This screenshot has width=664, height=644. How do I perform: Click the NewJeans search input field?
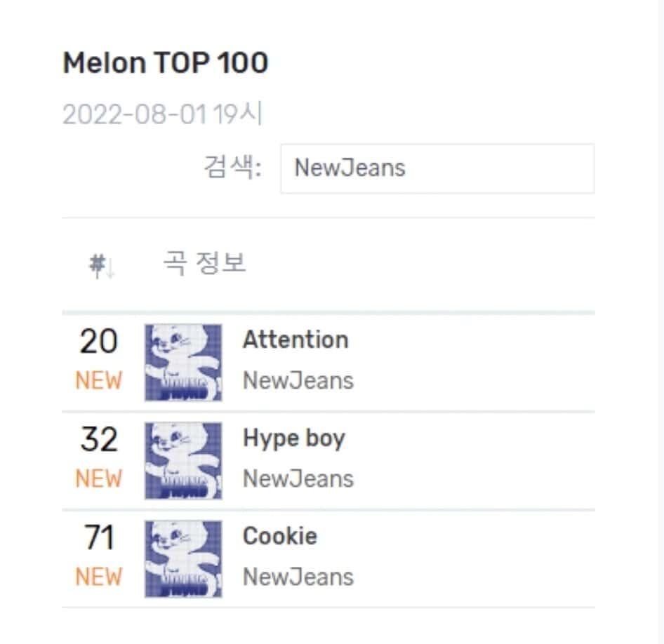coord(437,168)
